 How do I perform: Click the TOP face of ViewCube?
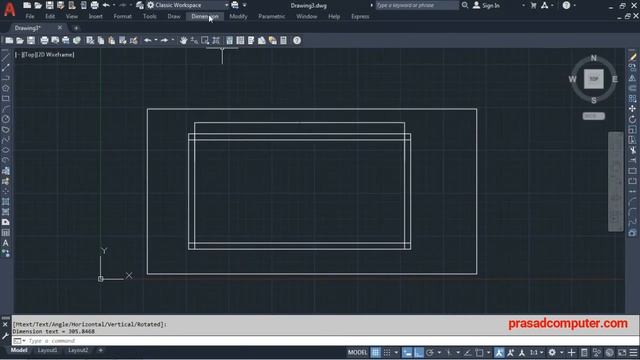coord(593,79)
